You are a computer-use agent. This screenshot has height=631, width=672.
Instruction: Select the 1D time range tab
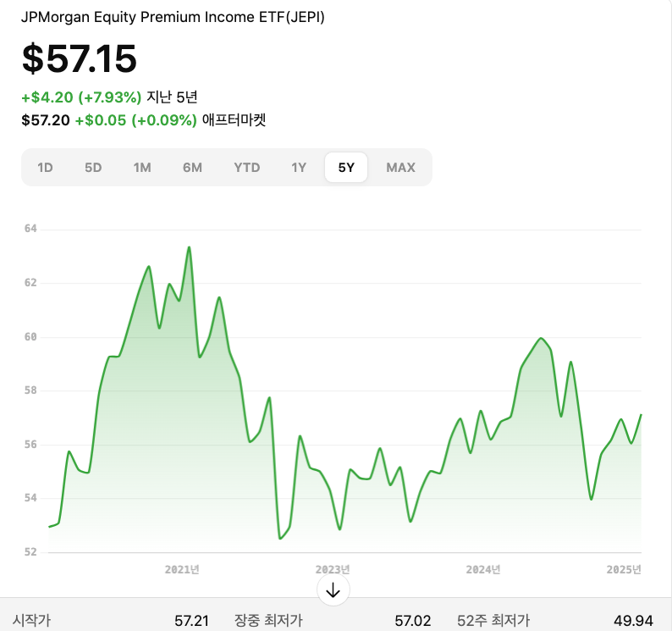(x=45, y=168)
